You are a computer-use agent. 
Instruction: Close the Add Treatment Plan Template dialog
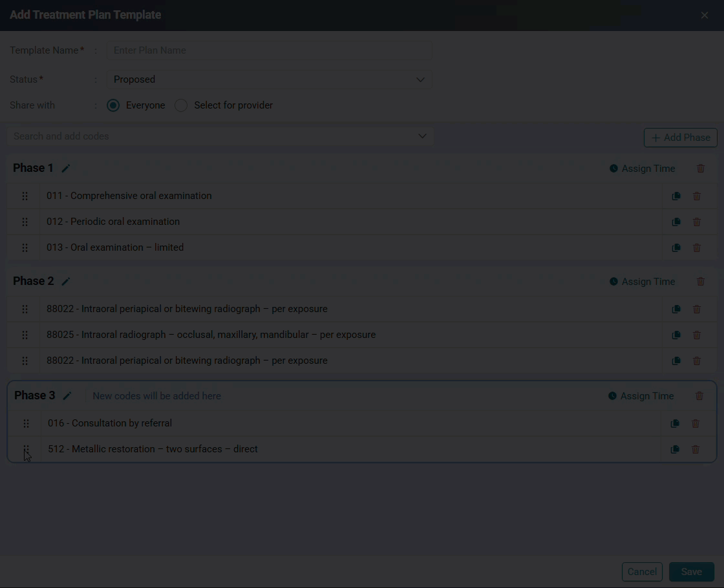tap(704, 16)
